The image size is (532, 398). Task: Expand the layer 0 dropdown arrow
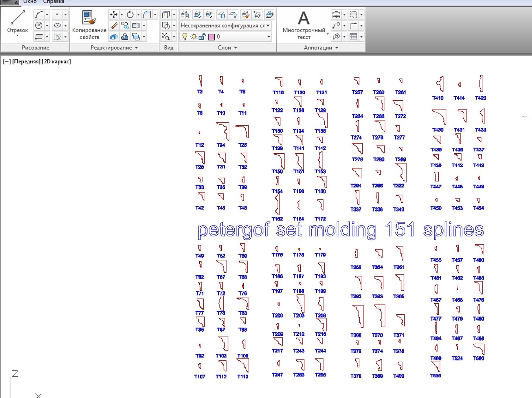point(269,36)
